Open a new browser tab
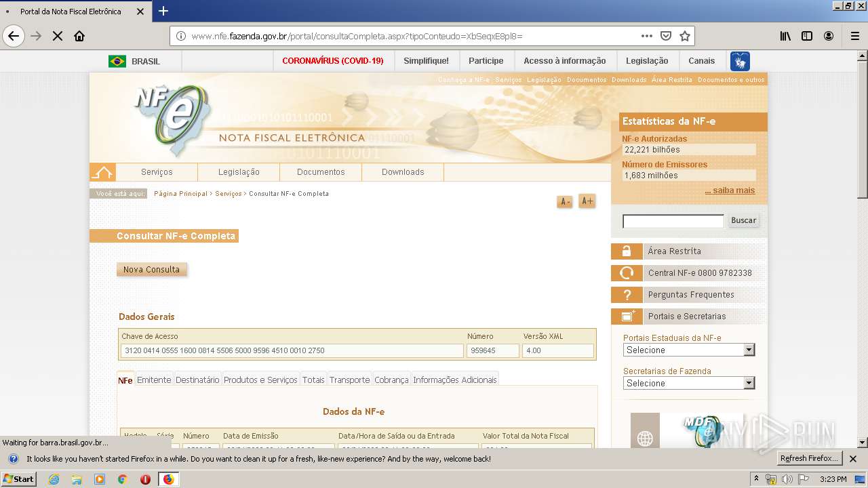Image resolution: width=868 pixels, height=488 pixels. click(x=163, y=11)
